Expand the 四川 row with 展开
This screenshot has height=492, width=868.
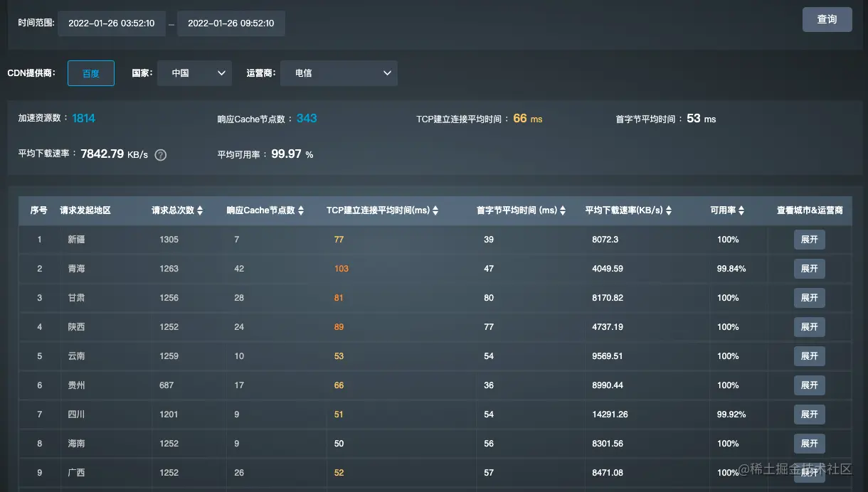[x=810, y=415]
